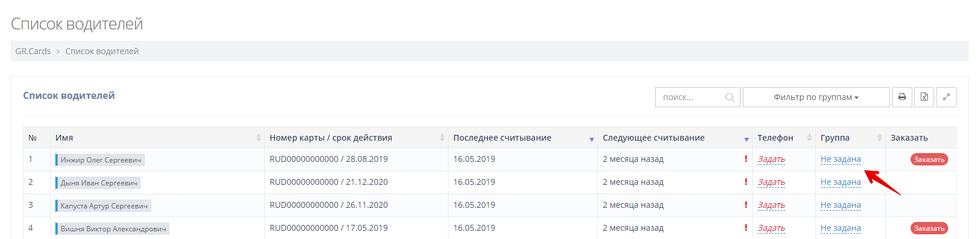Open driver Дыня Иван Сергеевич
Viewport: 980px width, 239px height.
(x=99, y=183)
